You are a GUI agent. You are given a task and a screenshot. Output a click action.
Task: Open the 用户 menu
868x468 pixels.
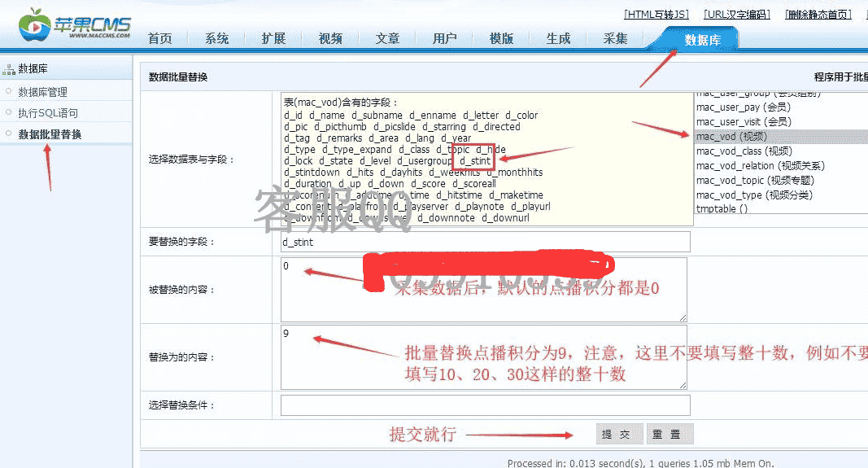444,39
